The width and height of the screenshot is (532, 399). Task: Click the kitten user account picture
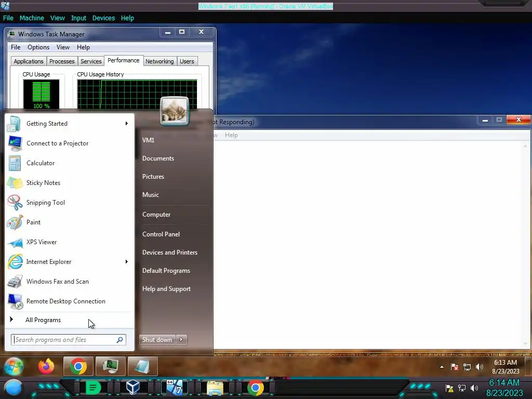pos(175,111)
